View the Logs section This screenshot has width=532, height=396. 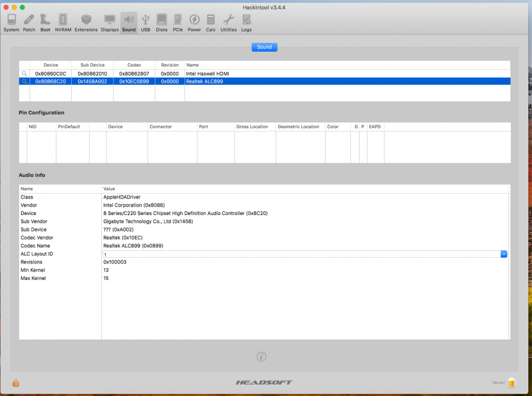pyautogui.click(x=247, y=23)
